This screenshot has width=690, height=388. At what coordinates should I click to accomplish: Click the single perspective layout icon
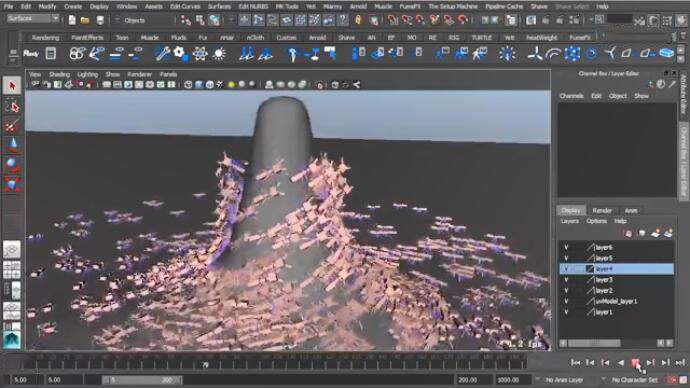[x=12, y=250]
